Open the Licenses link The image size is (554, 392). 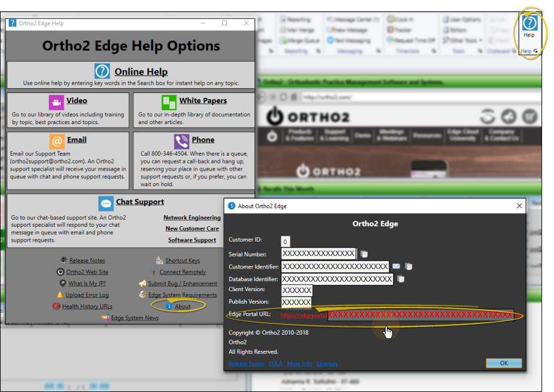click(x=327, y=364)
